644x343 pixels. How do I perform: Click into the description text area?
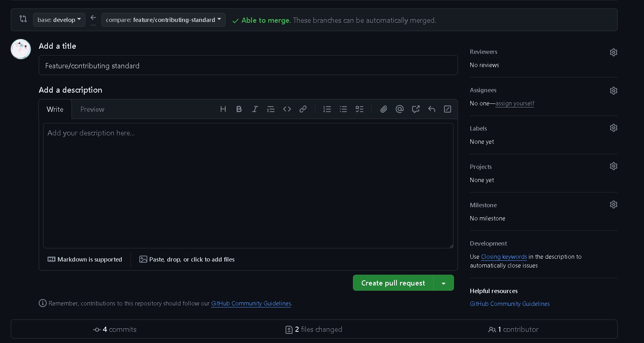tap(248, 185)
